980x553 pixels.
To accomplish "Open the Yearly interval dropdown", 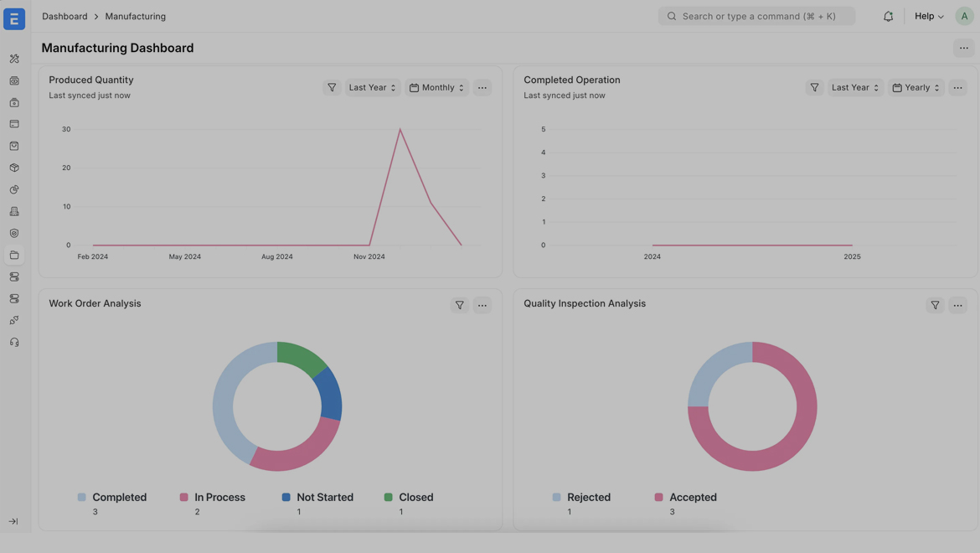I will (x=916, y=87).
